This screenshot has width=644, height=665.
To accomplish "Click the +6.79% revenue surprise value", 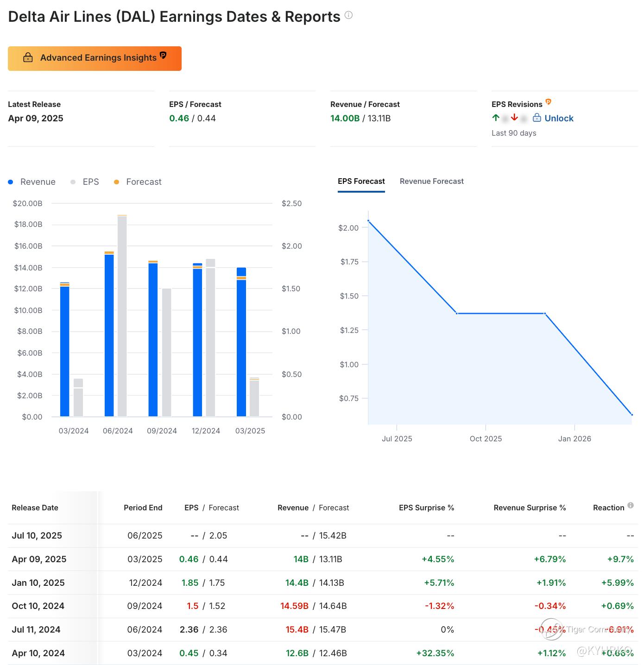I will click(550, 559).
